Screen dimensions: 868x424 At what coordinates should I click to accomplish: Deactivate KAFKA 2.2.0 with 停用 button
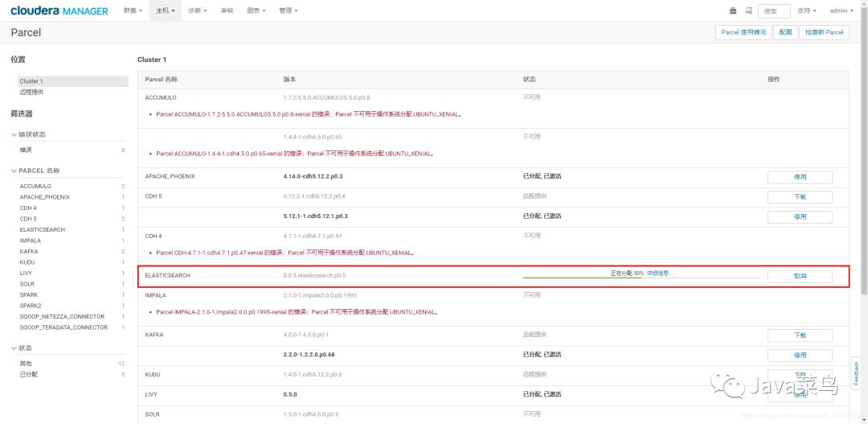pyautogui.click(x=800, y=356)
